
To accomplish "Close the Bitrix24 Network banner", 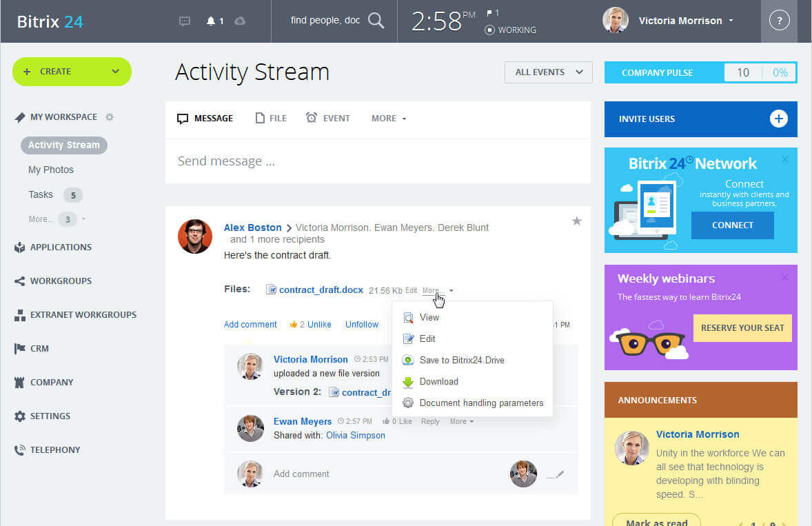I will point(785,159).
